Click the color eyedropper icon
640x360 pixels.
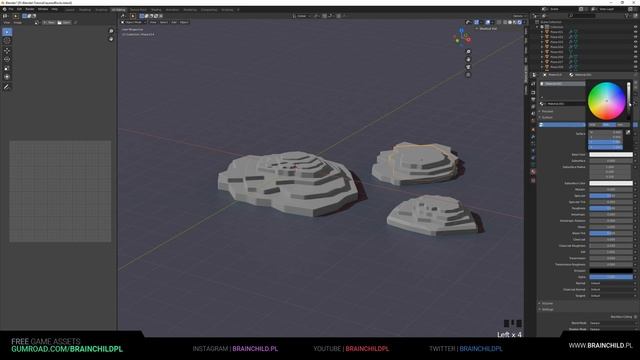point(628,132)
